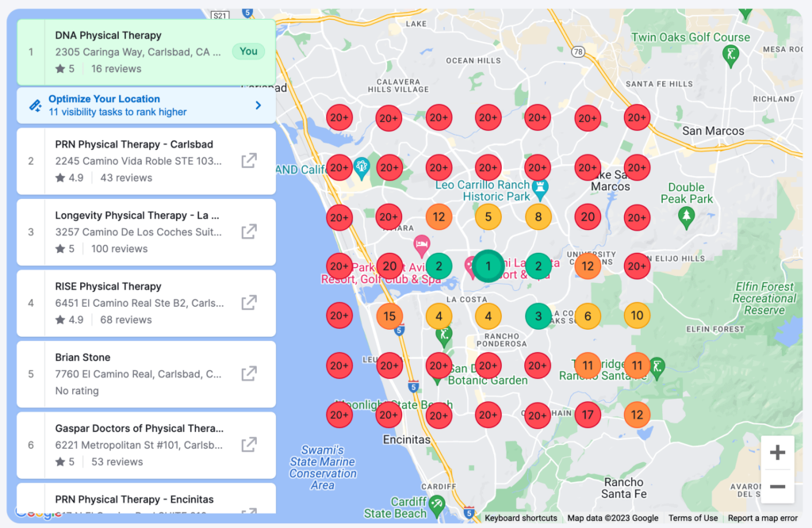Click San Marcos label on map
This screenshot has height=528, width=812.
713,131
